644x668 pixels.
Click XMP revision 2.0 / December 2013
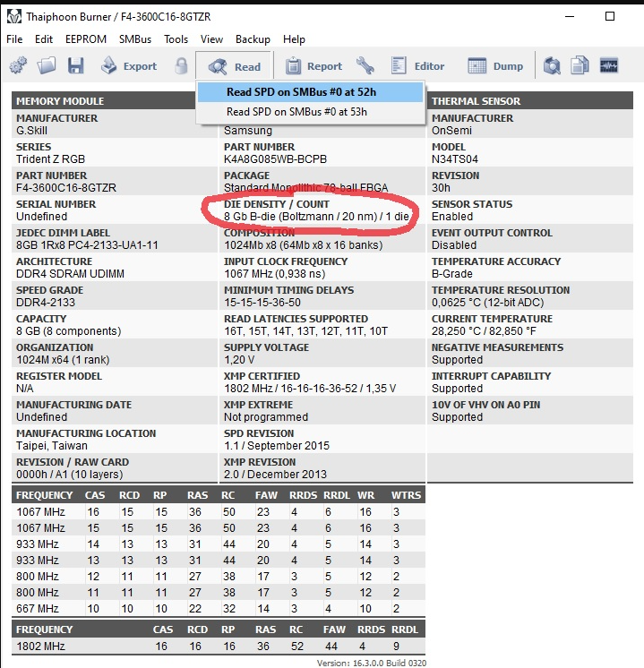click(275, 475)
